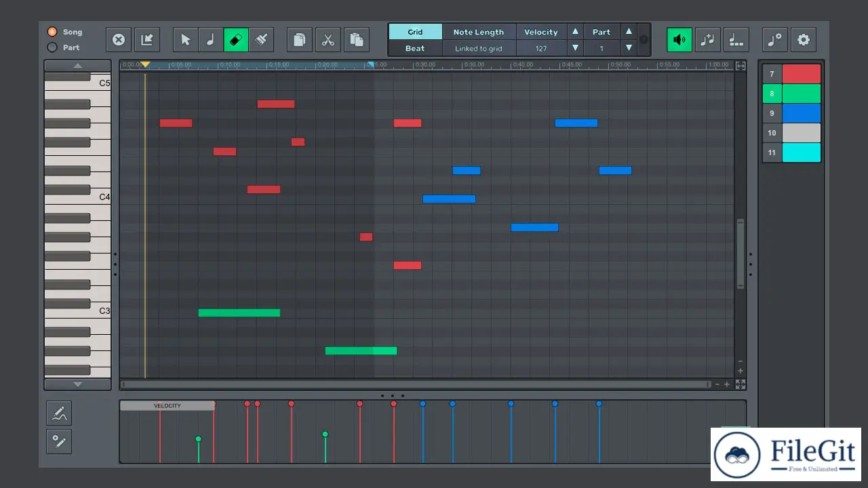Select the Song radio button
Screen dimensions: 868x488
coord(52,32)
